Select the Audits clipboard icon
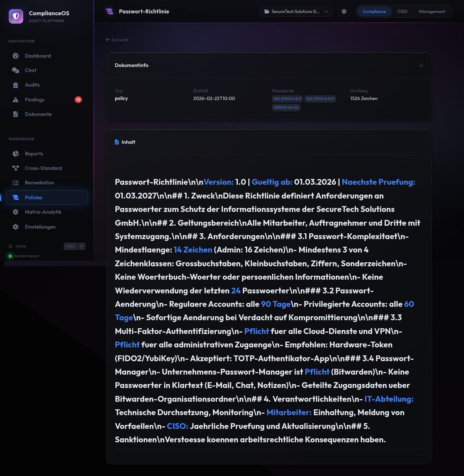 [x=16, y=85]
